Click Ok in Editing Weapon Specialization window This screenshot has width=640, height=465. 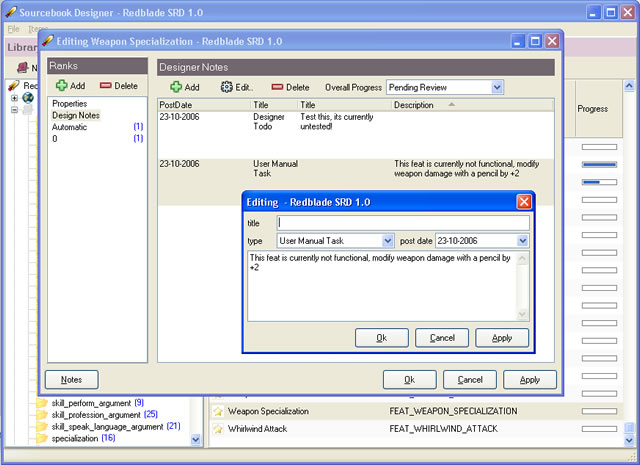(x=409, y=380)
